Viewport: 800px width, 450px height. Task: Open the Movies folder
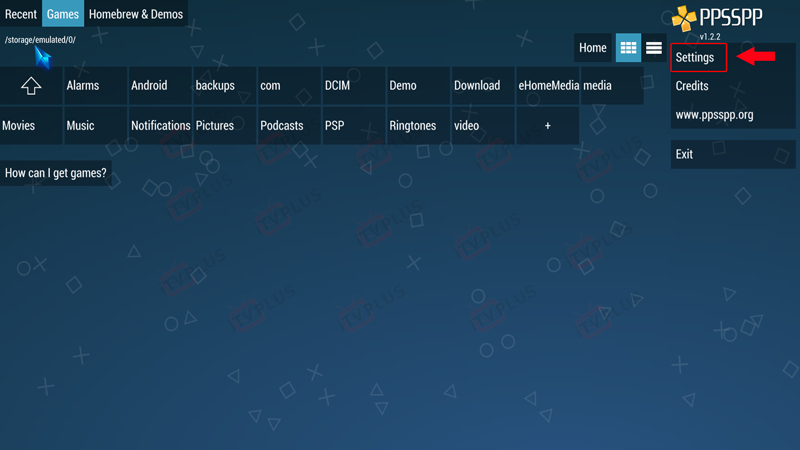tap(31, 126)
